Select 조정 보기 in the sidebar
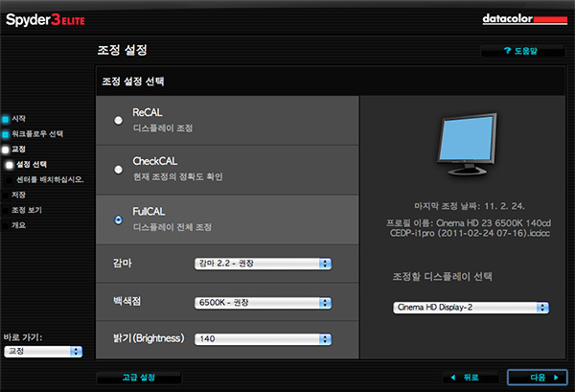 26,209
